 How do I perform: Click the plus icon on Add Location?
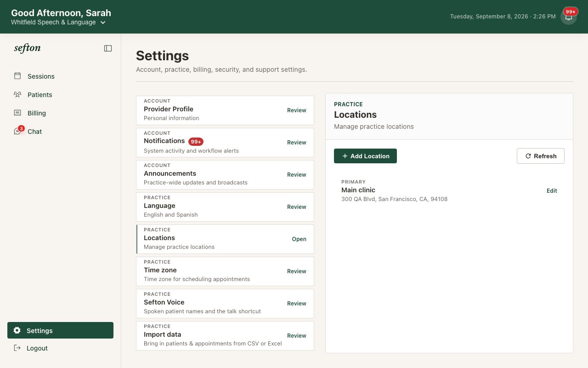(345, 156)
